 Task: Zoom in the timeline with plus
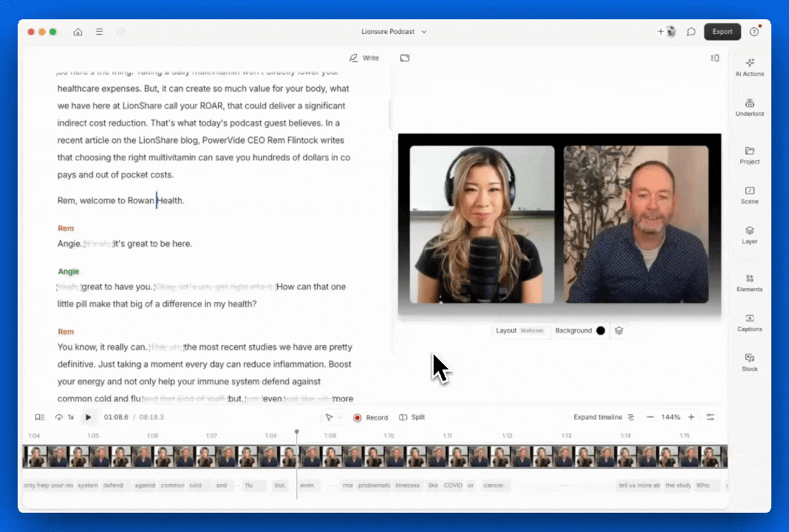(x=691, y=417)
